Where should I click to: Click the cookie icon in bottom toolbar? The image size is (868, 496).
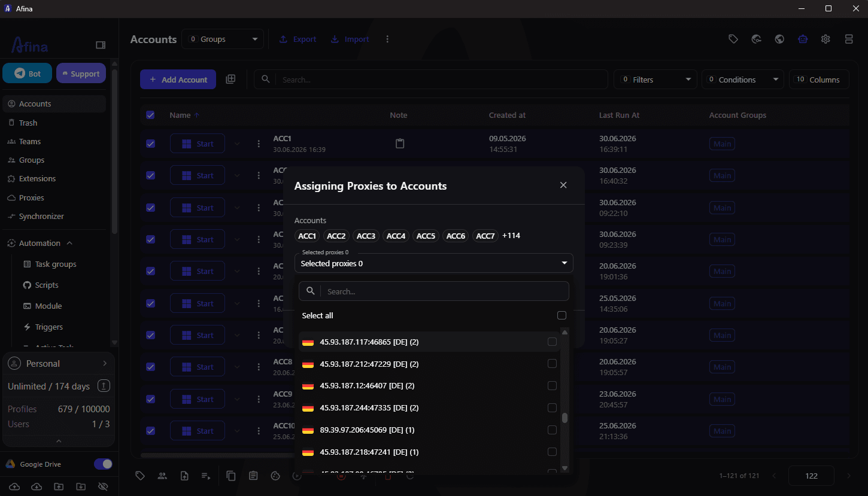275,476
